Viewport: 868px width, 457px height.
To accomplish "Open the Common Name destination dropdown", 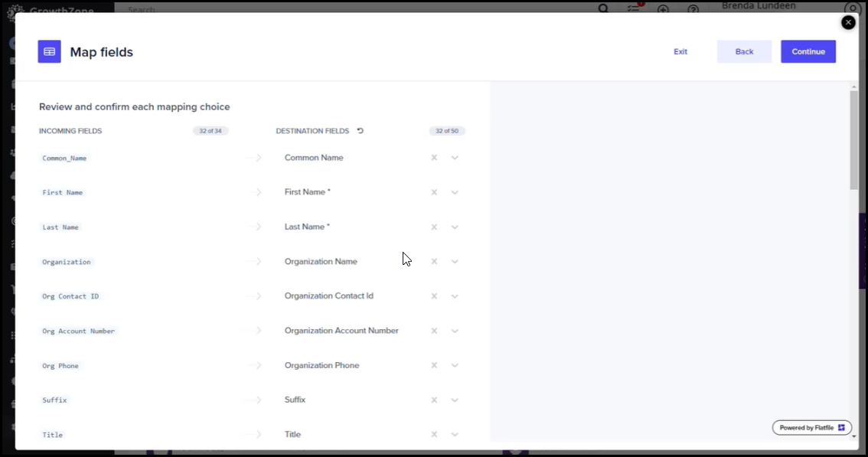I will (x=455, y=158).
